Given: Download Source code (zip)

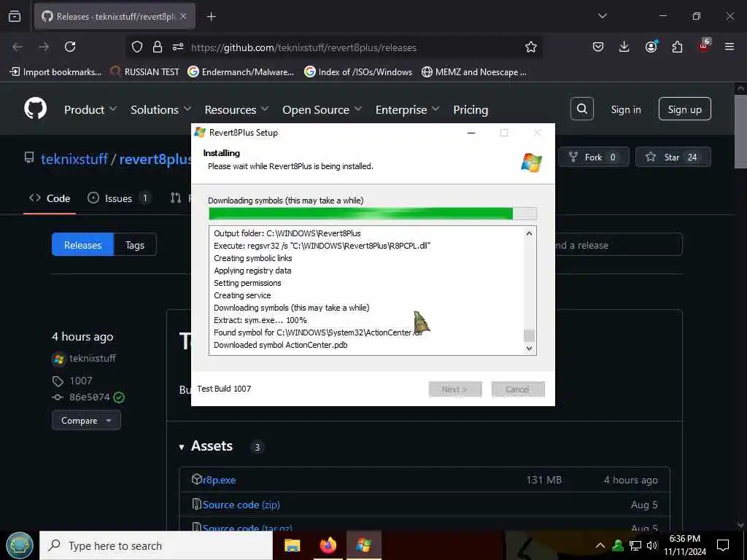Looking at the screenshot, I should (x=241, y=505).
